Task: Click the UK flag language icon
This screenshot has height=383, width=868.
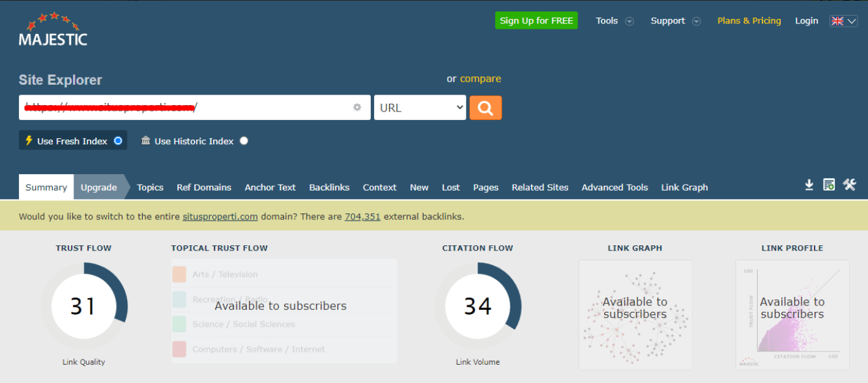Action: pyautogui.click(x=837, y=21)
